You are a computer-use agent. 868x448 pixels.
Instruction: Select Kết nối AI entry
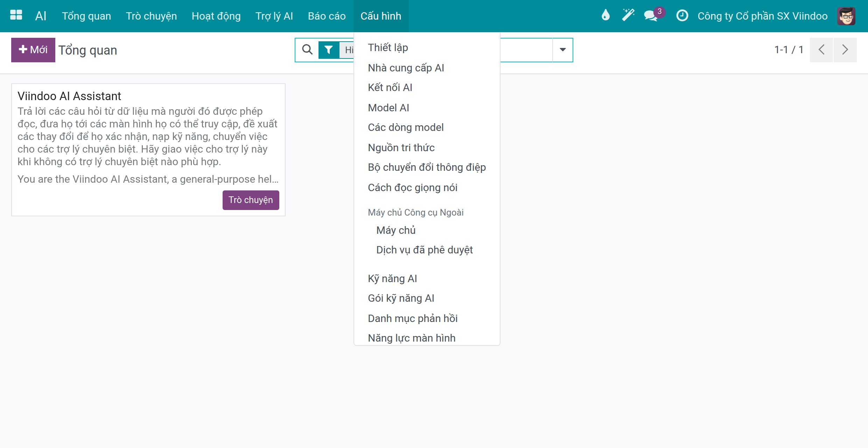coord(427,87)
